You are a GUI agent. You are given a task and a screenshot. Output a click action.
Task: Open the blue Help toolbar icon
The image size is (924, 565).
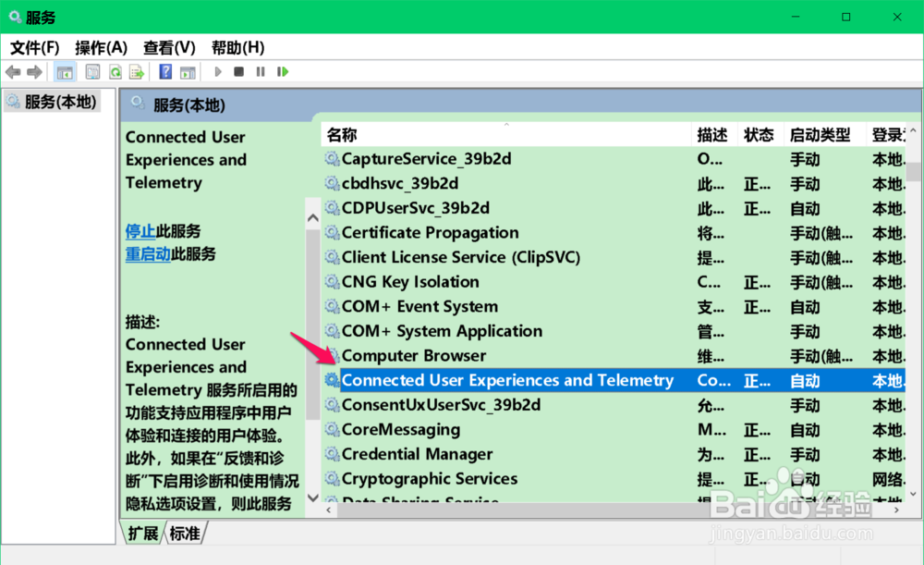(x=165, y=72)
